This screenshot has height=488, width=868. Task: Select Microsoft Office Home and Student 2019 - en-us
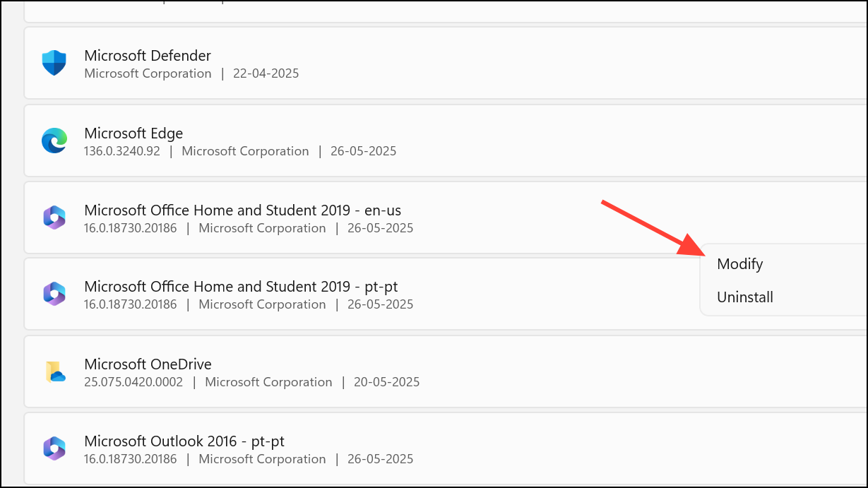(243, 210)
